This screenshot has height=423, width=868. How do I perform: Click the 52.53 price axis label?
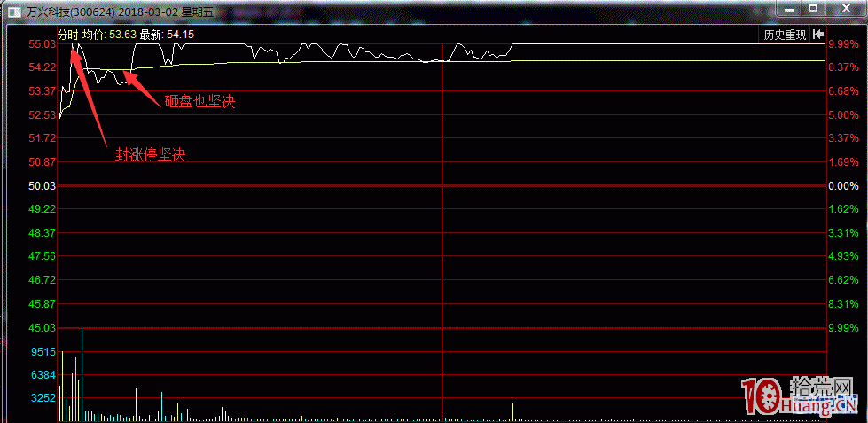(43, 115)
